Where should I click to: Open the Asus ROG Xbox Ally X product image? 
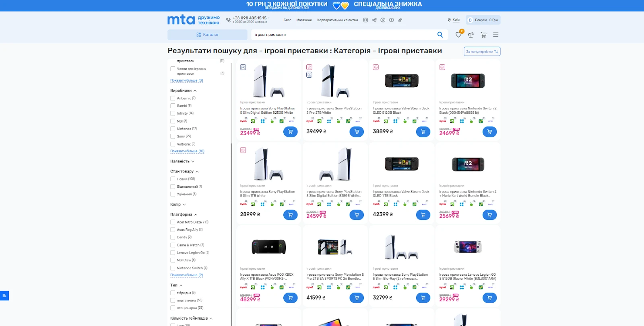coord(269,246)
